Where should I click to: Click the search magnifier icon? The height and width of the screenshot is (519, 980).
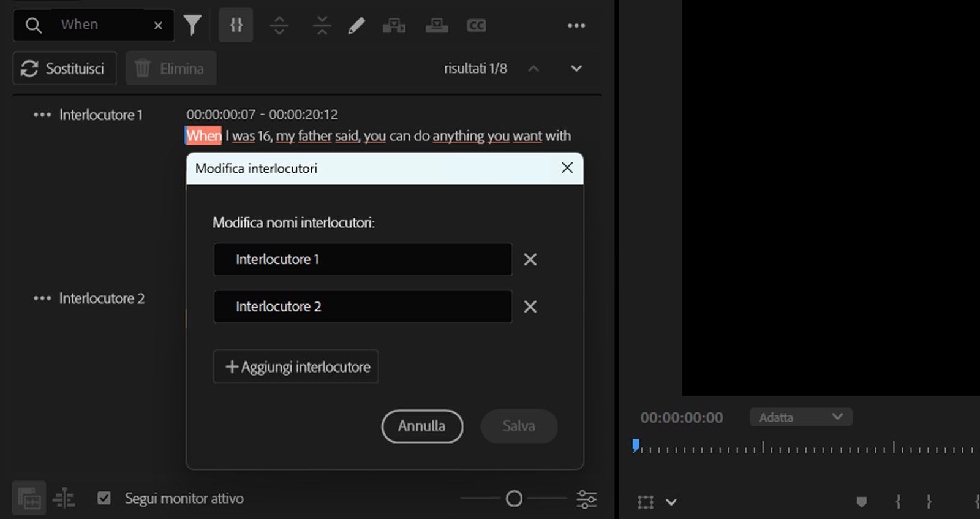click(34, 25)
